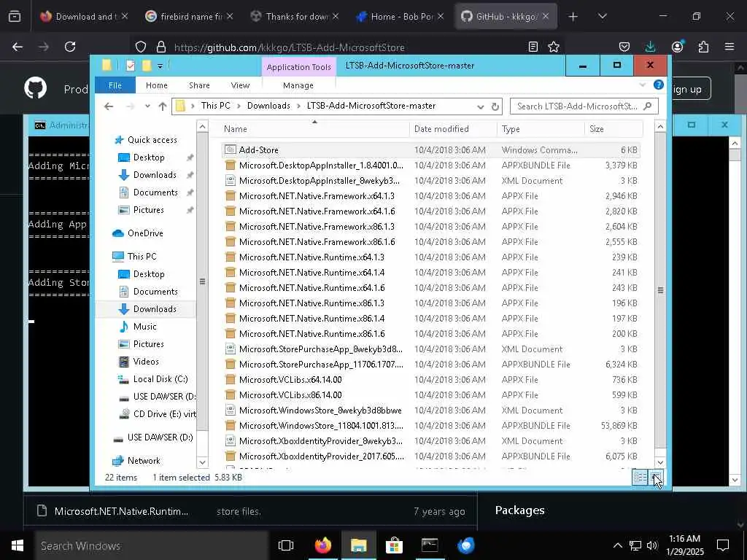Switch to Share ribbon tab
Screen dimensions: 747x560
tap(199, 85)
